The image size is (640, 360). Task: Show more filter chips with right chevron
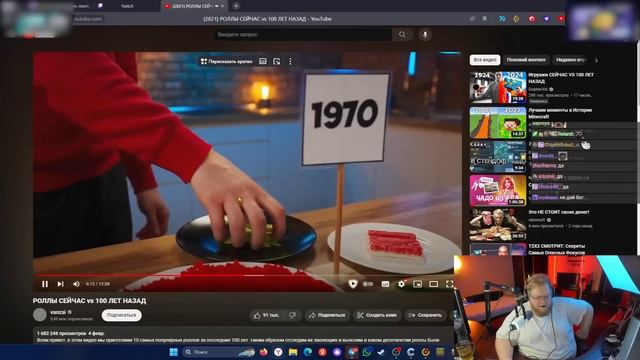[x=596, y=60]
